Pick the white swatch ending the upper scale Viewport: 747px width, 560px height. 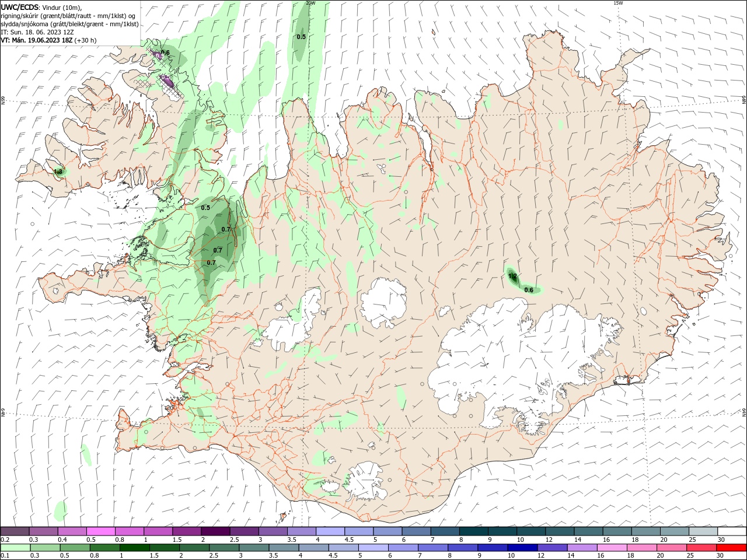[x=732, y=531]
